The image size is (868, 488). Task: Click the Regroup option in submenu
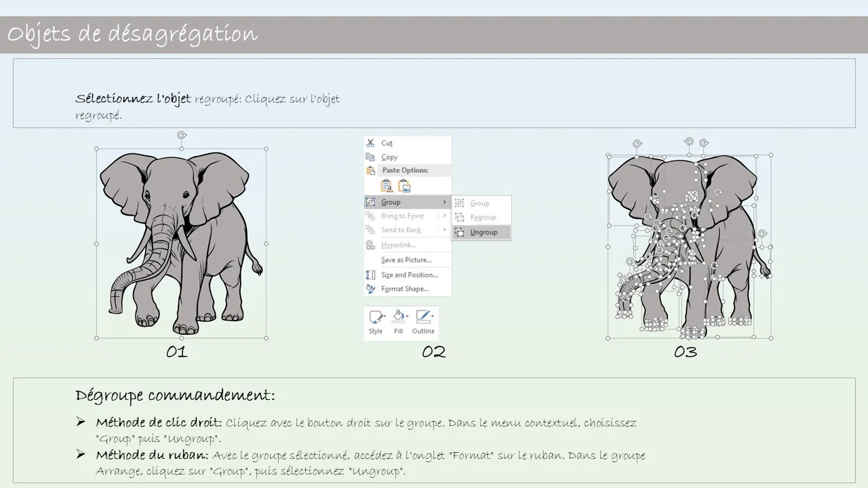(483, 218)
